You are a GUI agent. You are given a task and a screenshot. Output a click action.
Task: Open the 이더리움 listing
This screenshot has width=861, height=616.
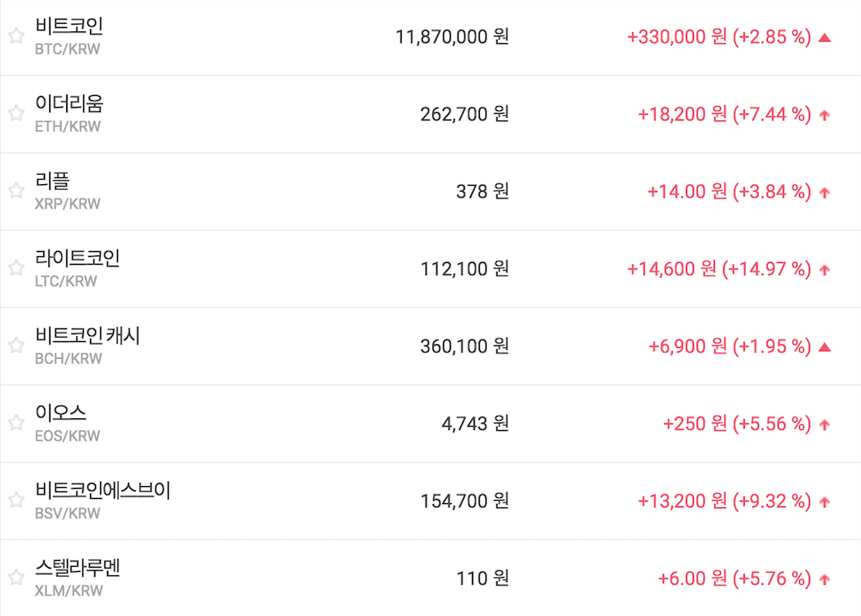[69, 104]
